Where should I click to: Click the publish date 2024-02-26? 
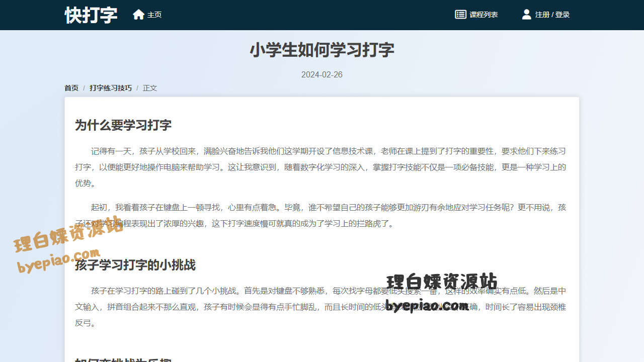[x=322, y=74]
